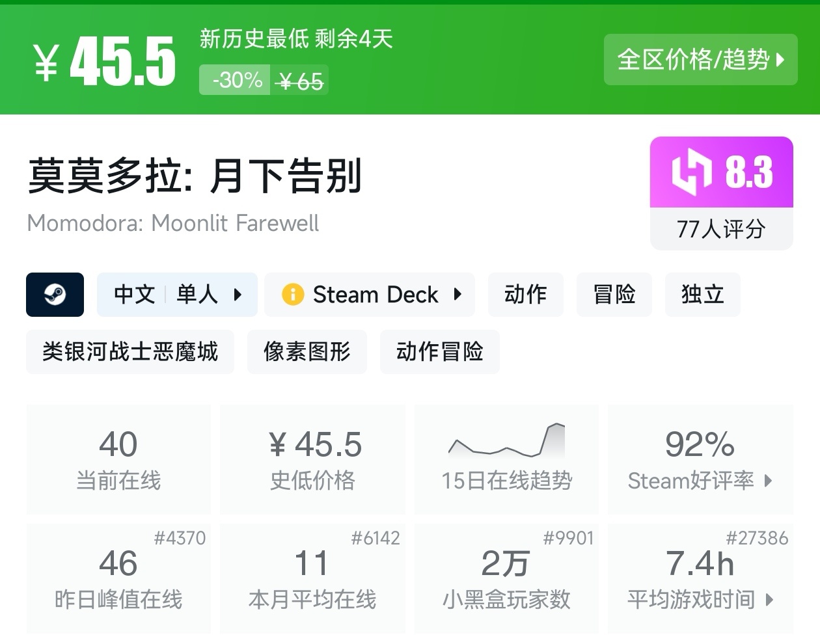Tap the 当前在线 current players stat
Screen dimensions: 820x644
tap(118, 459)
